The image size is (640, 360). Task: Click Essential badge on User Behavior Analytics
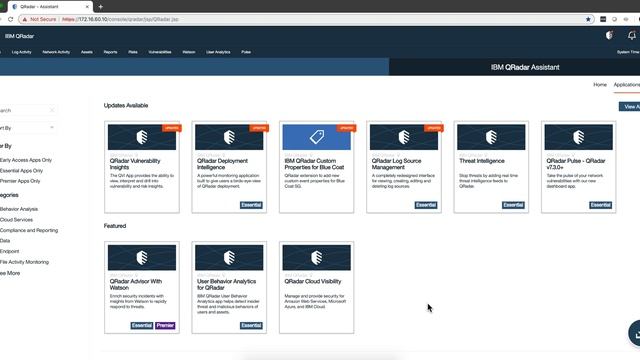[251, 325]
